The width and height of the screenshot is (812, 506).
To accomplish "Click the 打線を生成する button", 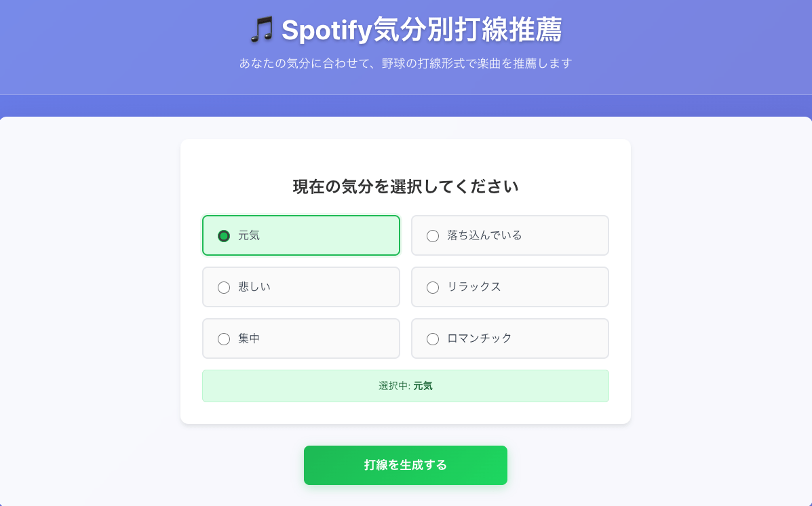I will point(406,465).
